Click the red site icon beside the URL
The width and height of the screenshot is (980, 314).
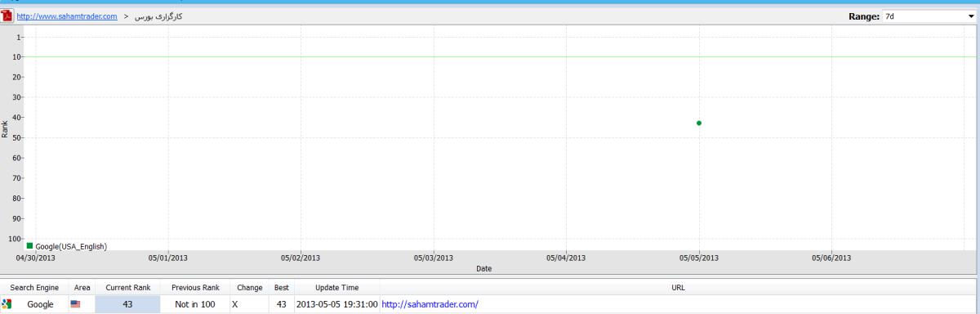pos(8,16)
